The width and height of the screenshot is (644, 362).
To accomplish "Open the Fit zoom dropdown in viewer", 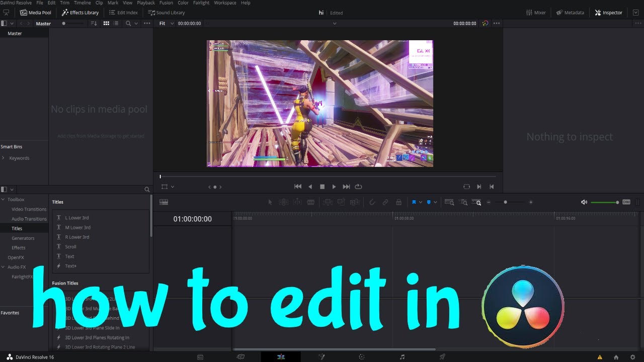I will (x=166, y=23).
